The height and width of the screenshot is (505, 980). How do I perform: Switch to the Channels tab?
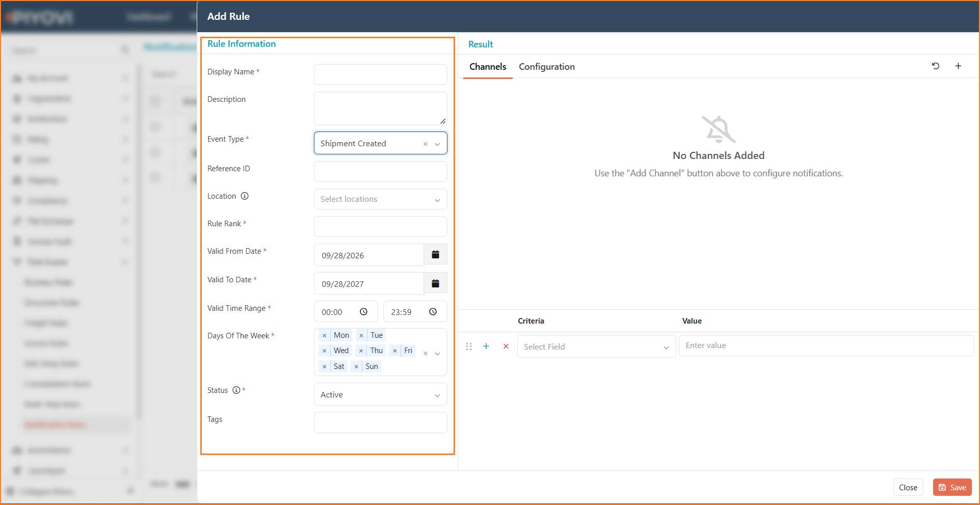[488, 67]
